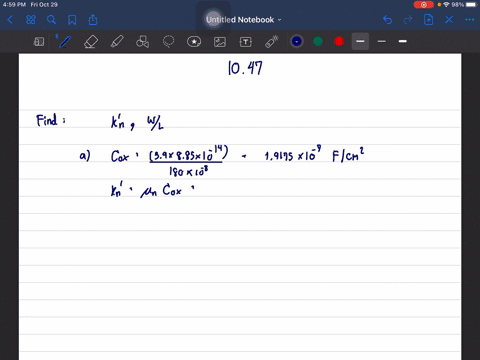Select the selected medium stroke thickness
Viewport: 480px width, 360px height.
[360, 41]
